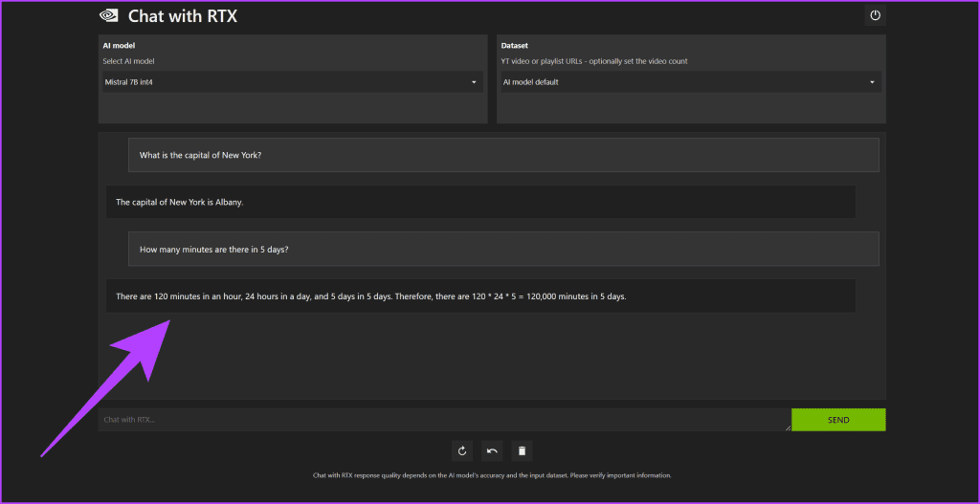Click the Chat with RTX title
The width and height of the screenshot is (980, 504).
[183, 16]
